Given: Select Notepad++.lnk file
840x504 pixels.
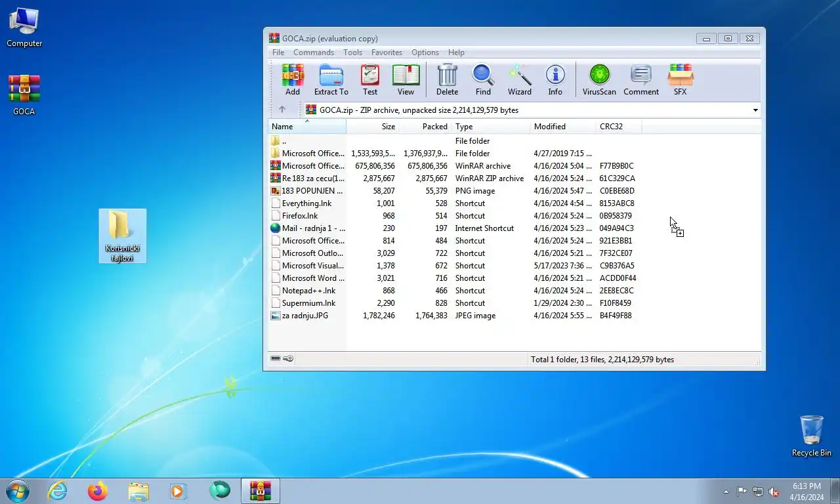Looking at the screenshot, I should pyautogui.click(x=514, y=290).
